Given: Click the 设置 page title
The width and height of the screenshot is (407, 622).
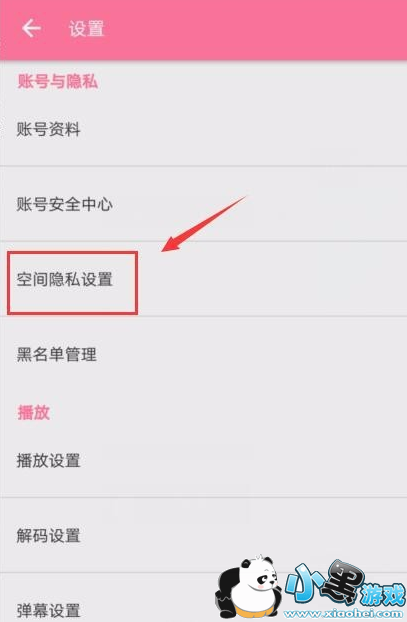Looking at the screenshot, I should point(86,29).
